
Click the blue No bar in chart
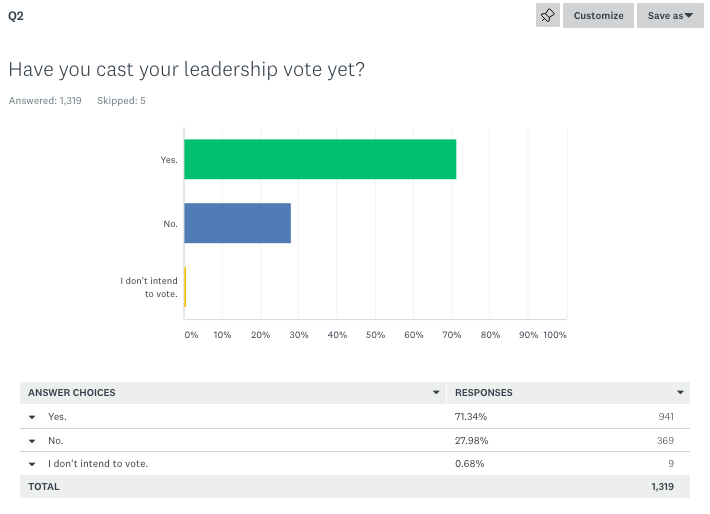coord(238,223)
